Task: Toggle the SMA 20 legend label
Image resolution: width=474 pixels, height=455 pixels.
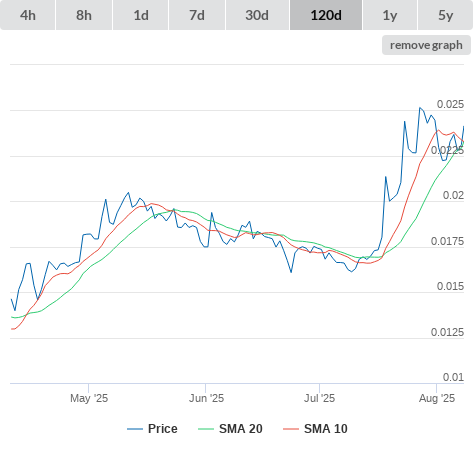Action: pos(241,429)
